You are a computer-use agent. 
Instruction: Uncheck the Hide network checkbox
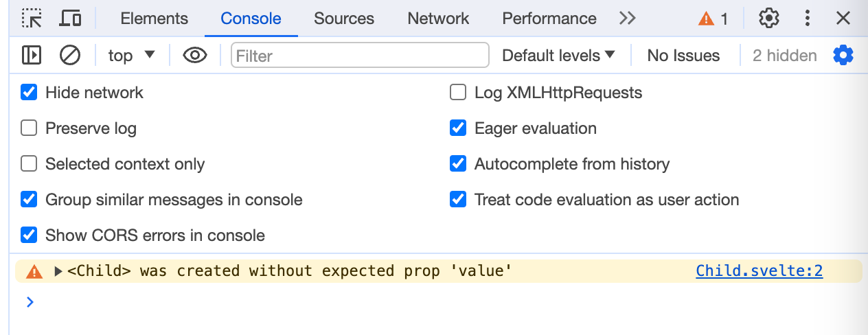click(29, 93)
